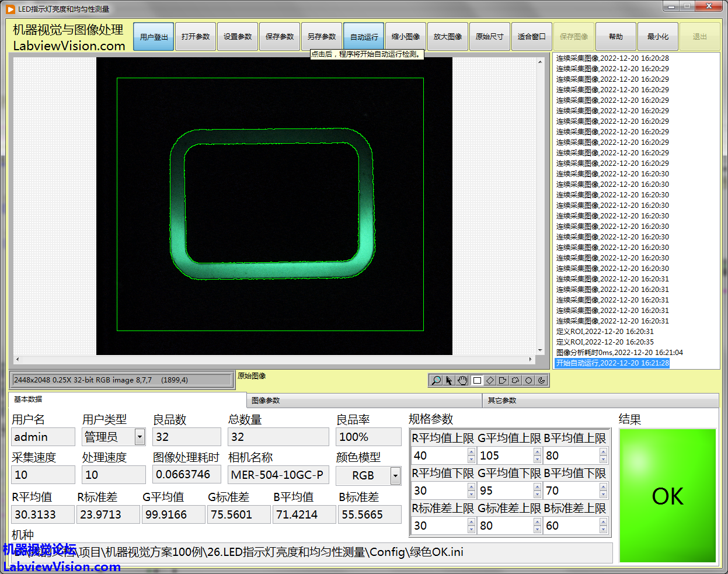Click the G平均值上限 input field
This screenshot has height=574, width=728.
(x=505, y=455)
